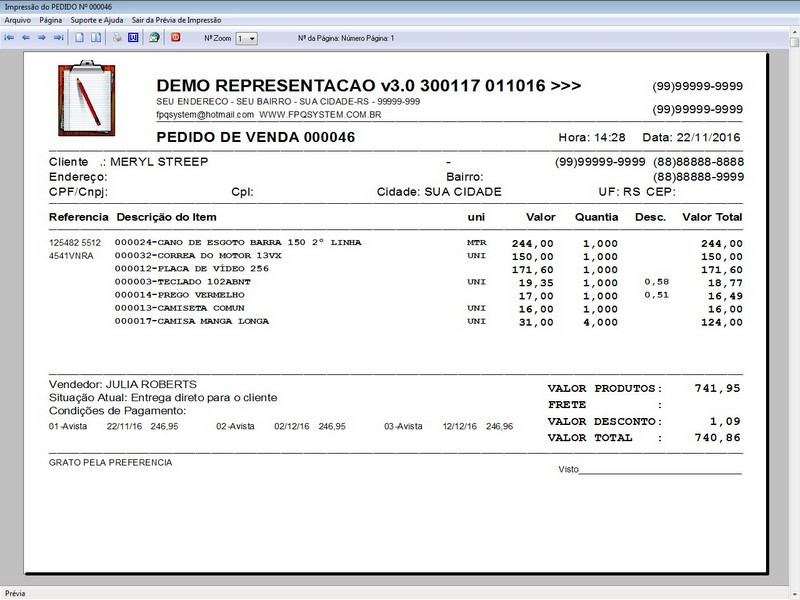Viewport: 800px width, 600px height.
Task: Click reference code 125482 5512
Action: click(x=75, y=243)
